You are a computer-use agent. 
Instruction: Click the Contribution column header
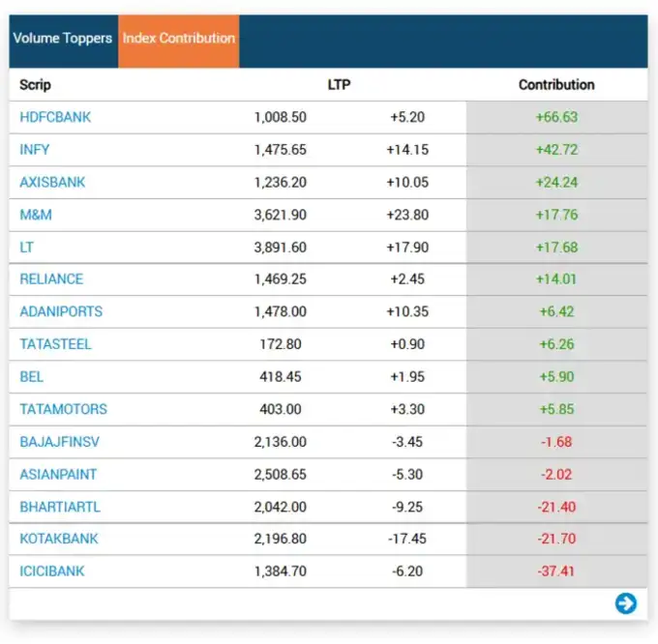tap(556, 85)
